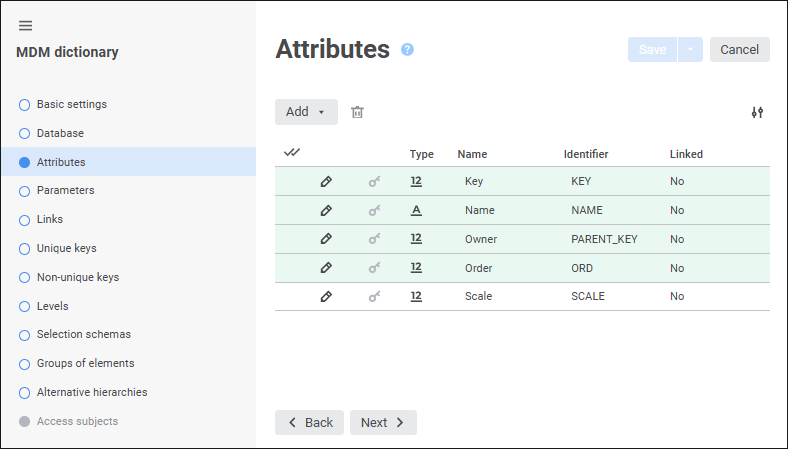Open the hamburger navigation menu
Viewport: 788px width, 449px height.
click(x=26, y=26)
